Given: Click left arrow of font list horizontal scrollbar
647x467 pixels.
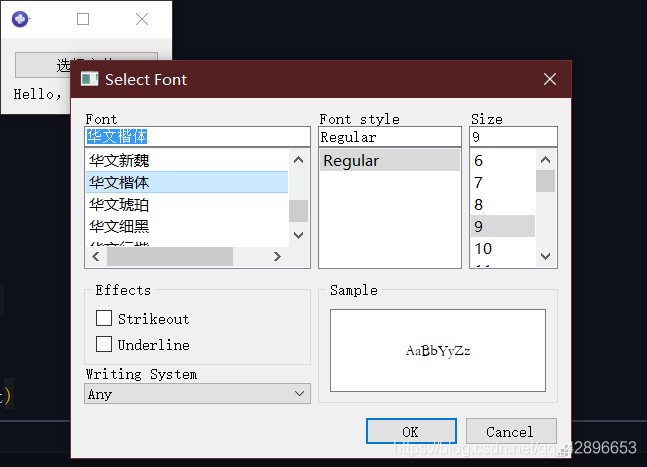Looking at the screenshot, I should pos(96,257).
